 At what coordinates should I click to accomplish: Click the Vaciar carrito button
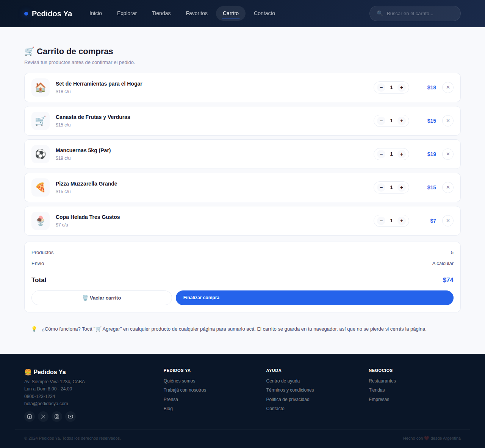(x=102, y=298)
